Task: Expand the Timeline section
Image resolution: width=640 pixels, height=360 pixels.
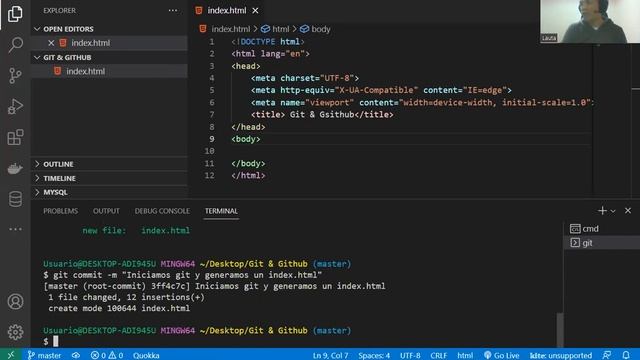Action: (109, 178)
